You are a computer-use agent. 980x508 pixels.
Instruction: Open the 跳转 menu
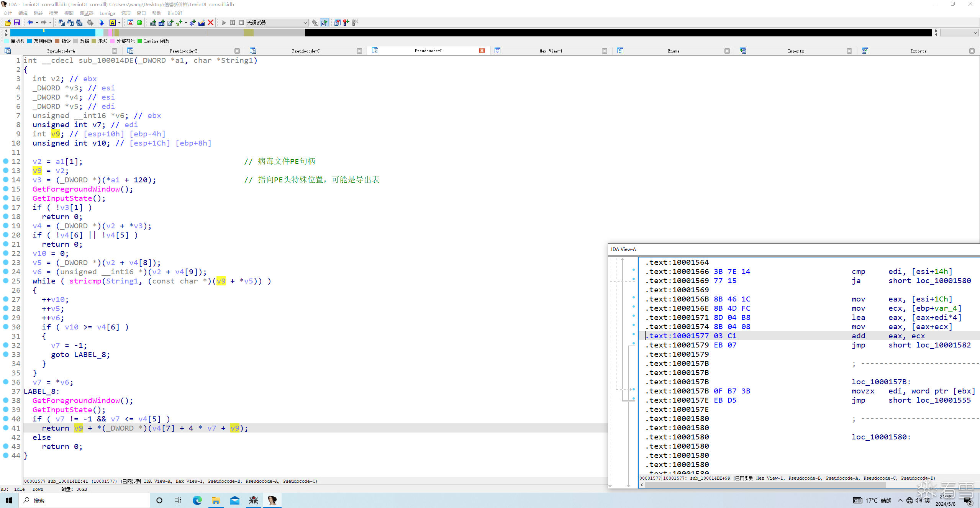click(38, 13)
